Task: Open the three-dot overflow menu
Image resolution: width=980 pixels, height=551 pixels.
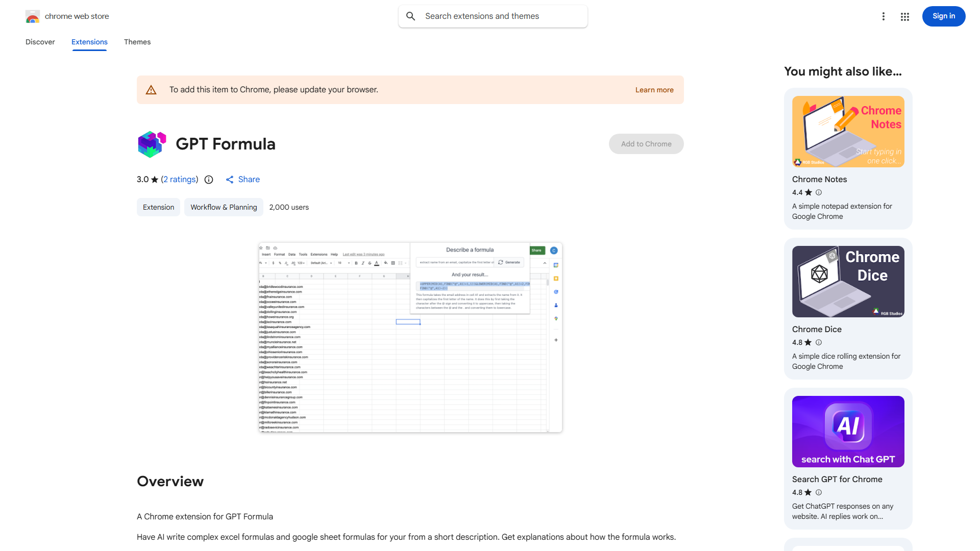Action: [x=884, y=16]
